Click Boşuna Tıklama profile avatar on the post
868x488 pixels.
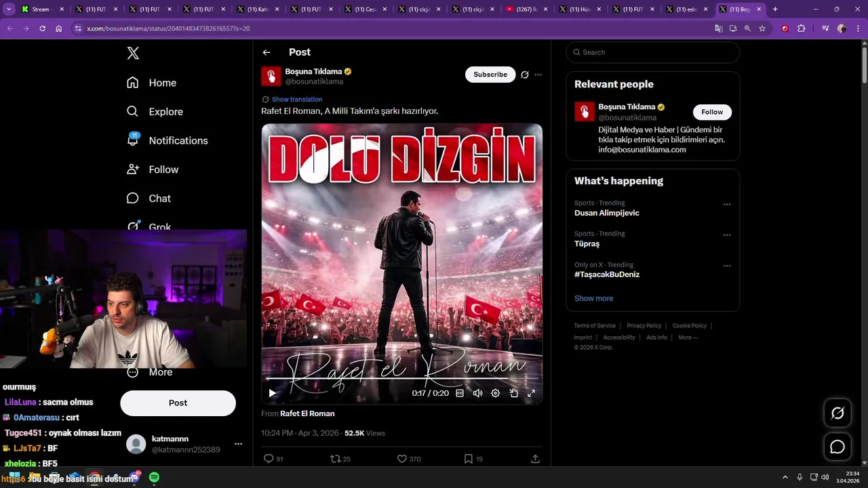tap(271, 76)
